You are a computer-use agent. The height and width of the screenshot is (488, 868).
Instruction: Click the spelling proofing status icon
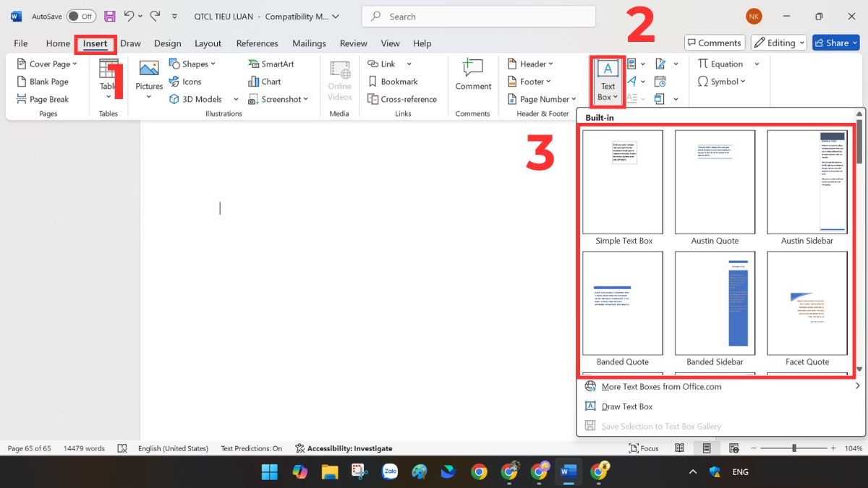[x=122, y=448]
